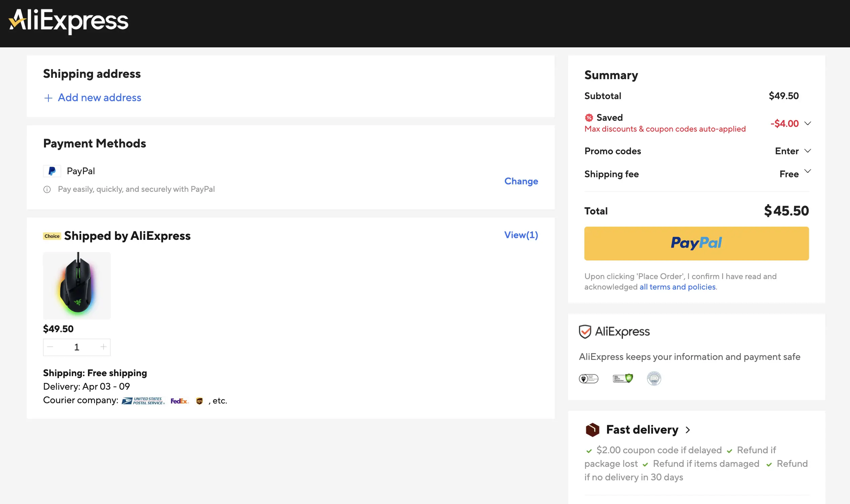Screen dimensions: 850x504
Task: Click 'AliExpress keeps your information and payment safe'
Action: click(689, 357)
